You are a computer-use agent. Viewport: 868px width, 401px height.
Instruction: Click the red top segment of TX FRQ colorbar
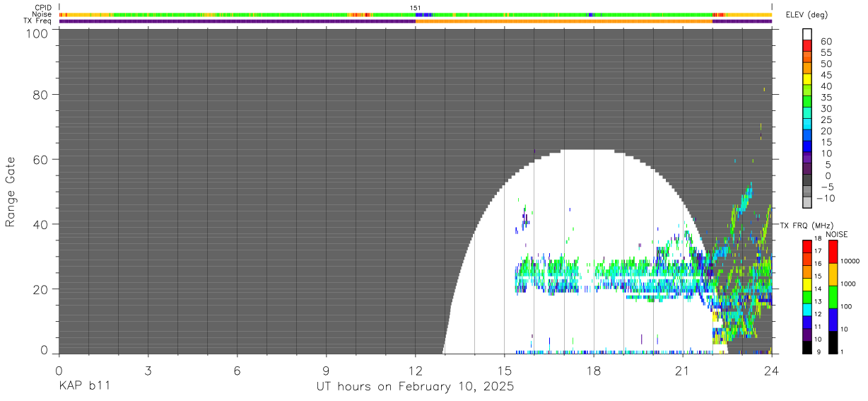point(807,245)
